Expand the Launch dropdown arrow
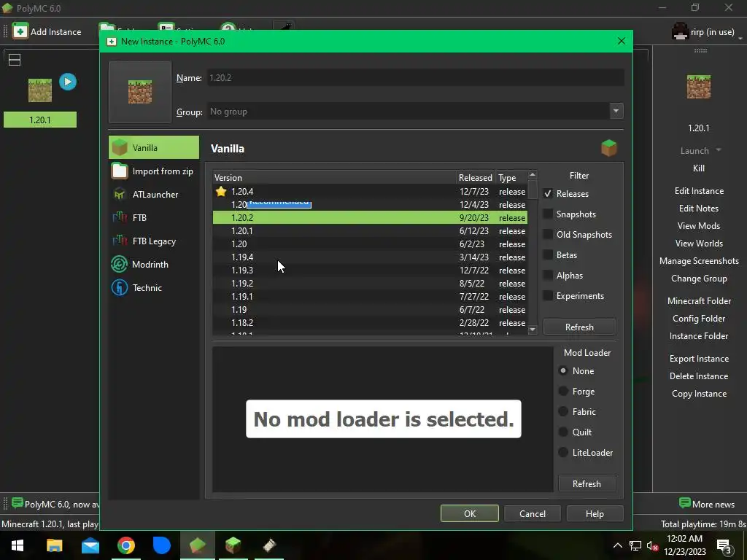747x560 pixels. coord(719,150)
